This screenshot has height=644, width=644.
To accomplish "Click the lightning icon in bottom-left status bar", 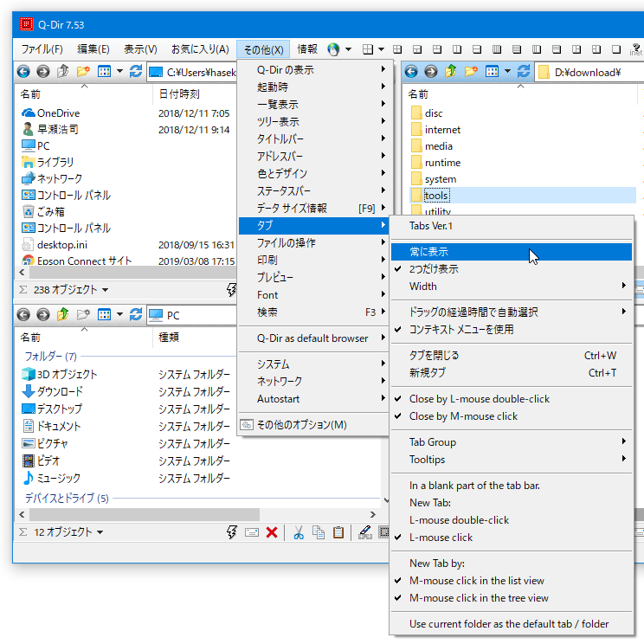I will click(232, 532).
